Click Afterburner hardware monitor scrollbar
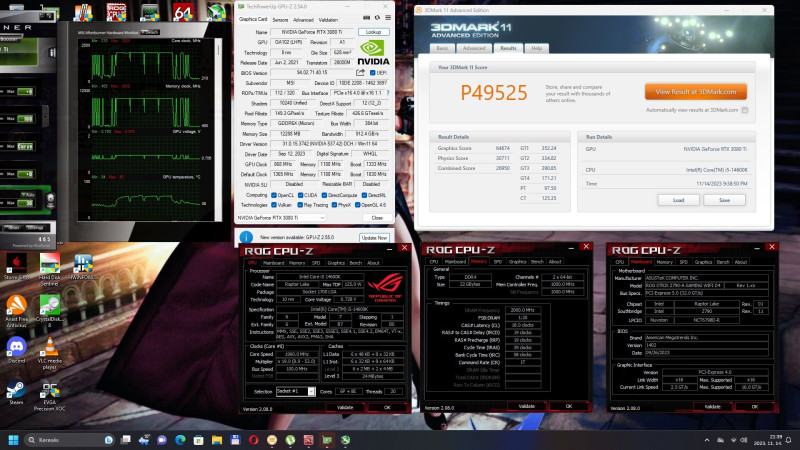Image resolution: width=800 pixels, height=450 pixels. pyautogui.click(x=219, y=128)
